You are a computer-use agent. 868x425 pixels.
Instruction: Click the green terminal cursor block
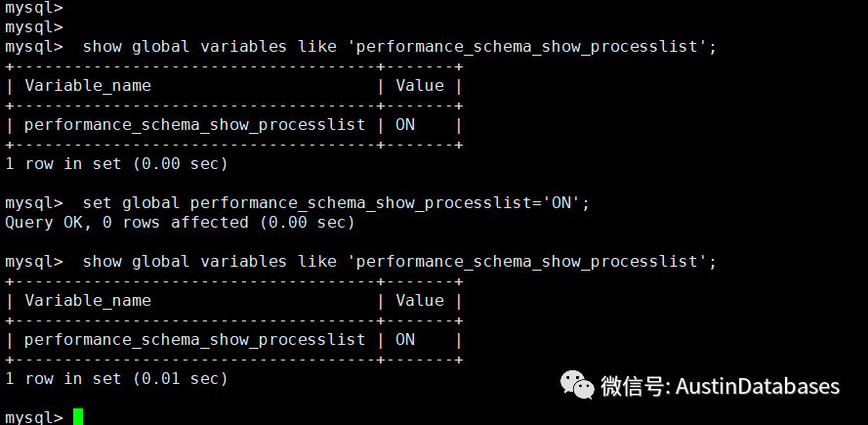[x=78, y=416]
